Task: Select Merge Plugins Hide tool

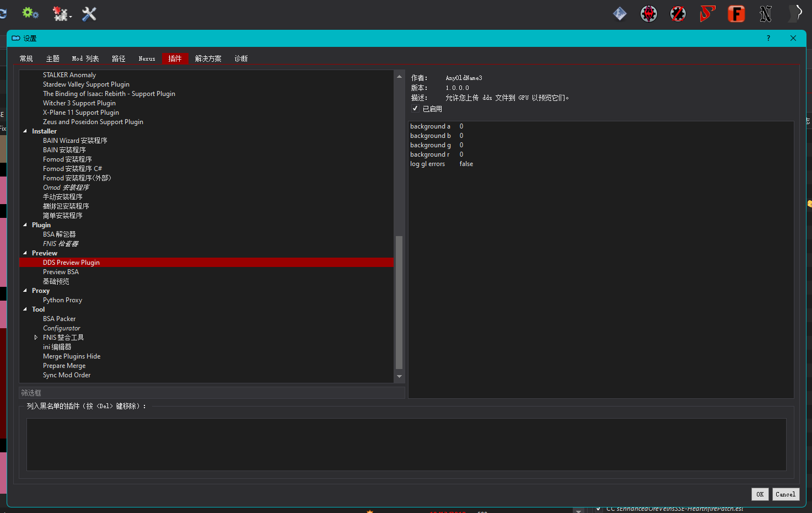Action: [72, 356]
